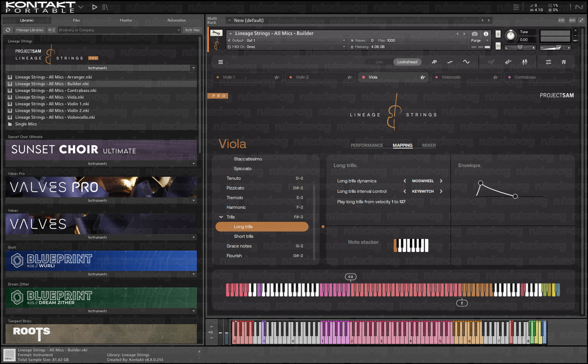Viewport: 588px width, 364px height.
Task: Open the PERFORMANCE tab
Action: point(367,146)
